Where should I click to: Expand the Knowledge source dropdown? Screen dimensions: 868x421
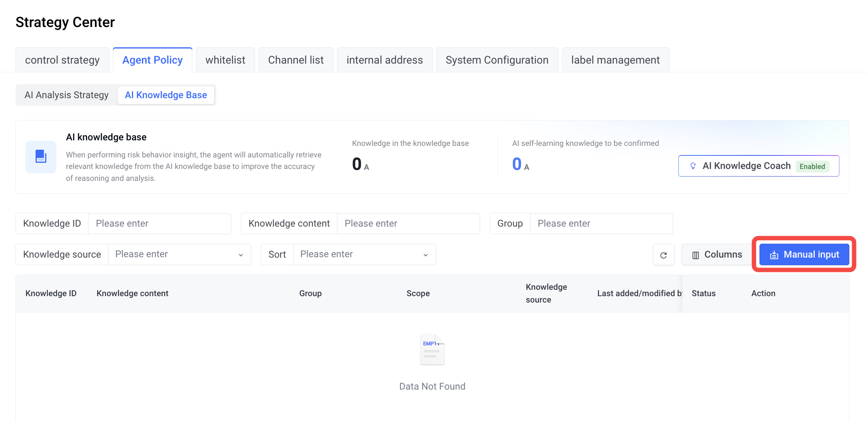(179, 254)
